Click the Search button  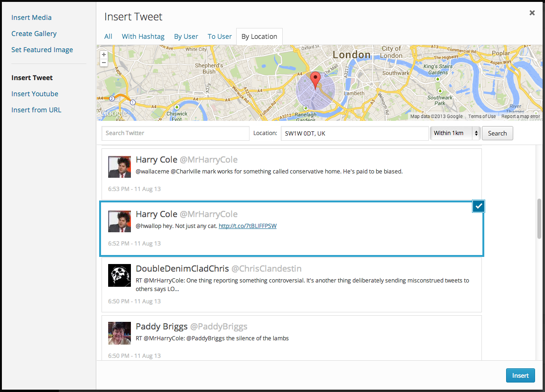click(498, 133)
